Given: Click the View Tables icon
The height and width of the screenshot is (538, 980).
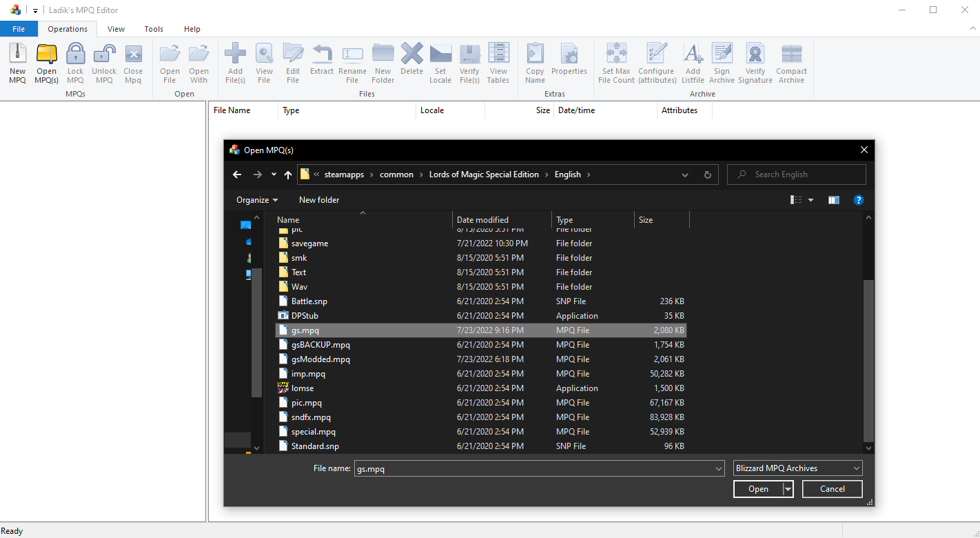Looking at the screenshot, I should click(x=498, y=54).
